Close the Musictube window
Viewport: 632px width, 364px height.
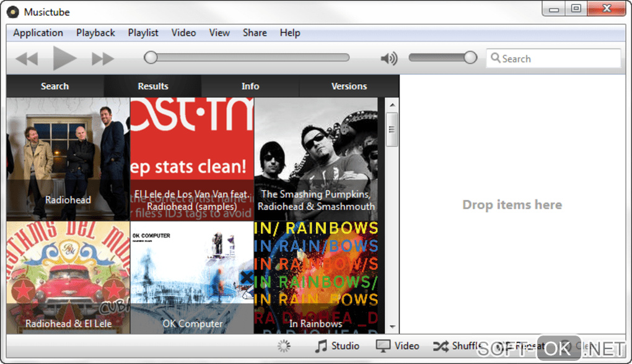point(607,9)
